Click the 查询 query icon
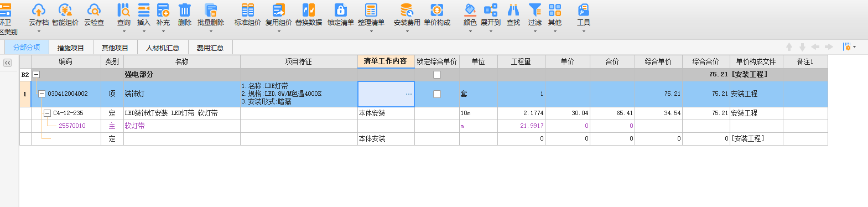Viewport: 868px width, 207px height. coord(124,10)
